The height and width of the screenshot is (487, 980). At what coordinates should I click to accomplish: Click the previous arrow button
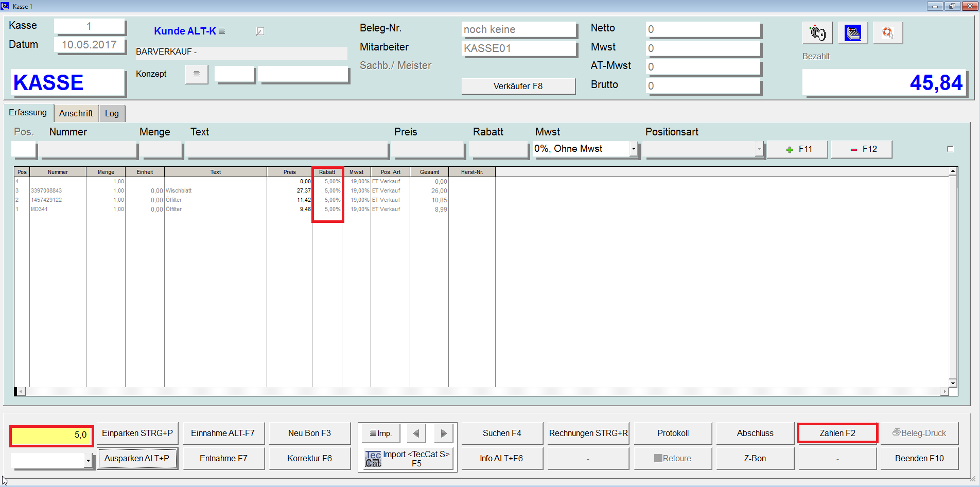(416, 433)
